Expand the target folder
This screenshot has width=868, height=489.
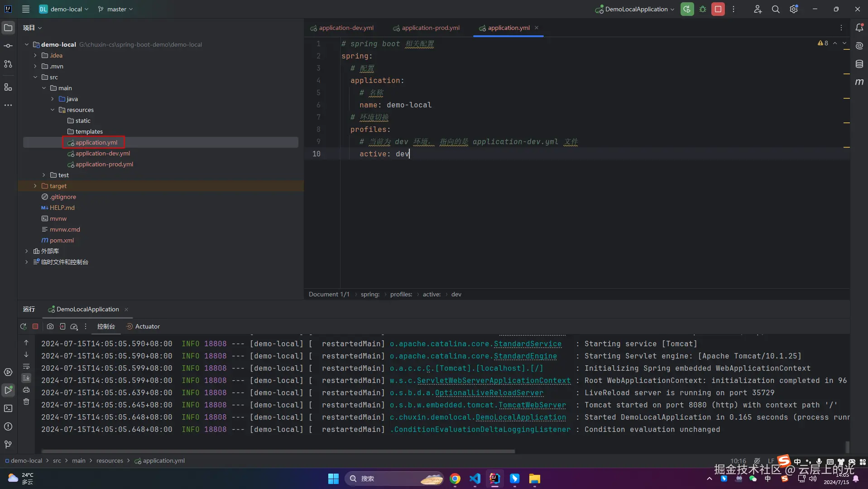(x=35, y=186)
